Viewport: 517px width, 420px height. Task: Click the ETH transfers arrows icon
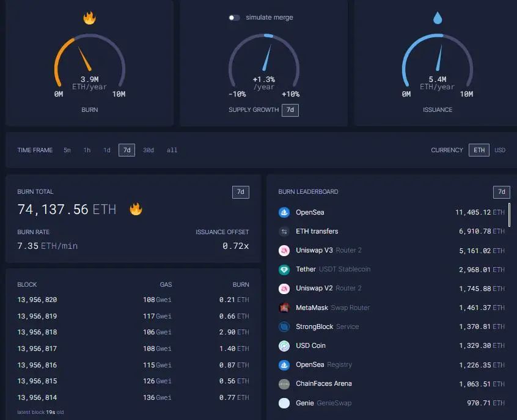(x=284, y=231)
